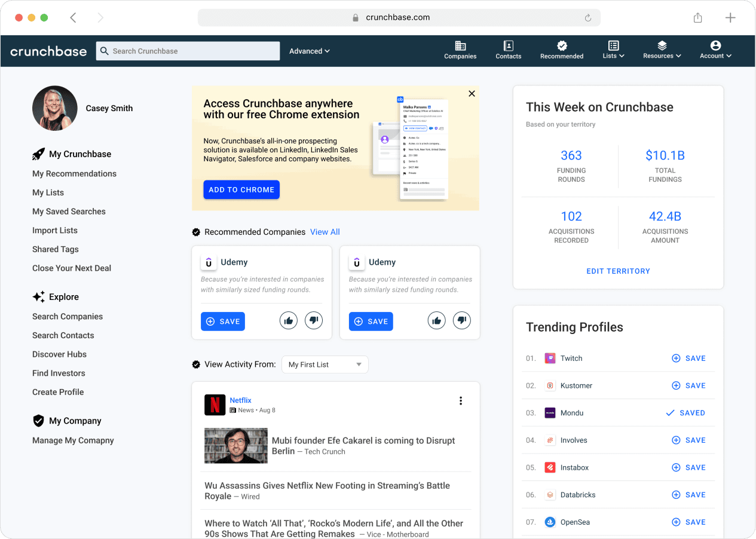Click the Involves profile icon

pos(550,440)
